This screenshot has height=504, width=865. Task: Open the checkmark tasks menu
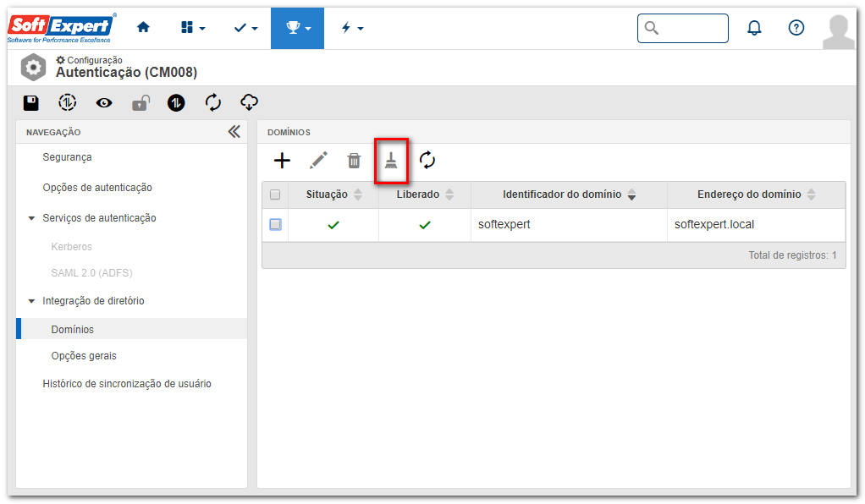click(x=245, y=28)
